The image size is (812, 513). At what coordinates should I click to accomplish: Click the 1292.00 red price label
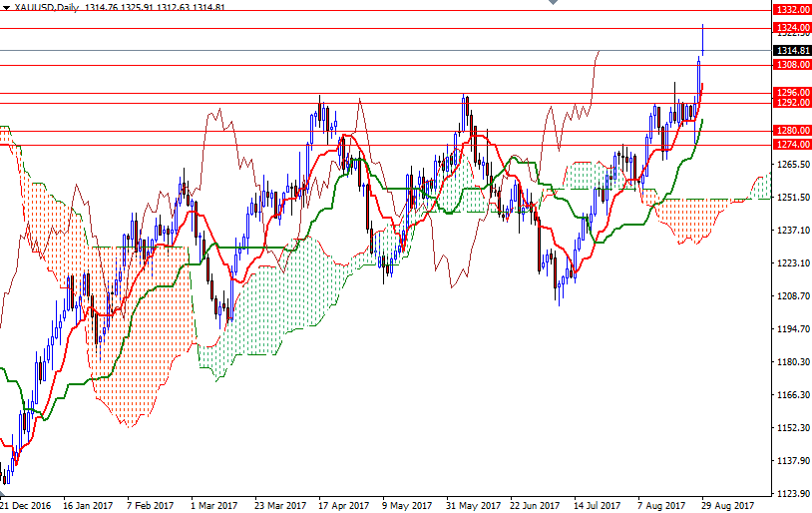(x=791, y=103)
